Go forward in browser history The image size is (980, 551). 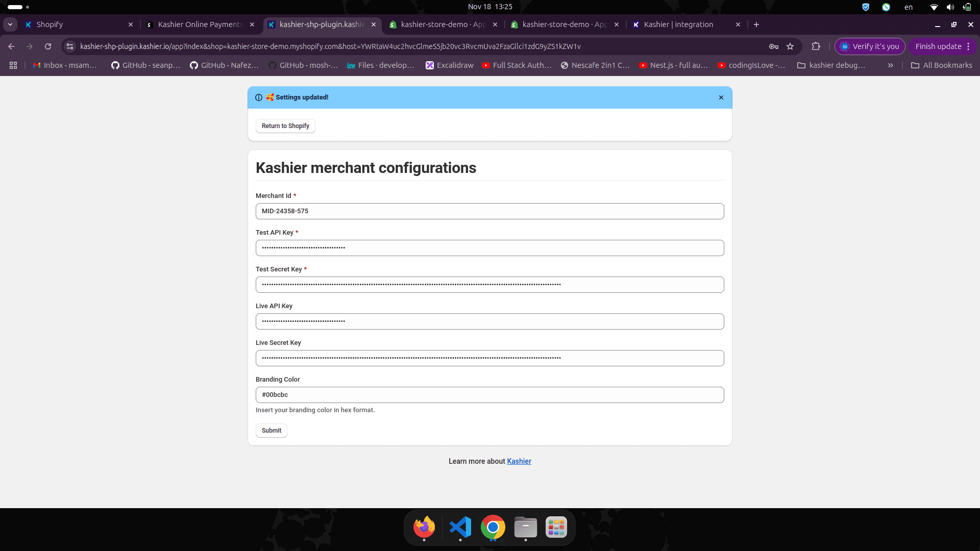click(x=30, y=46)
